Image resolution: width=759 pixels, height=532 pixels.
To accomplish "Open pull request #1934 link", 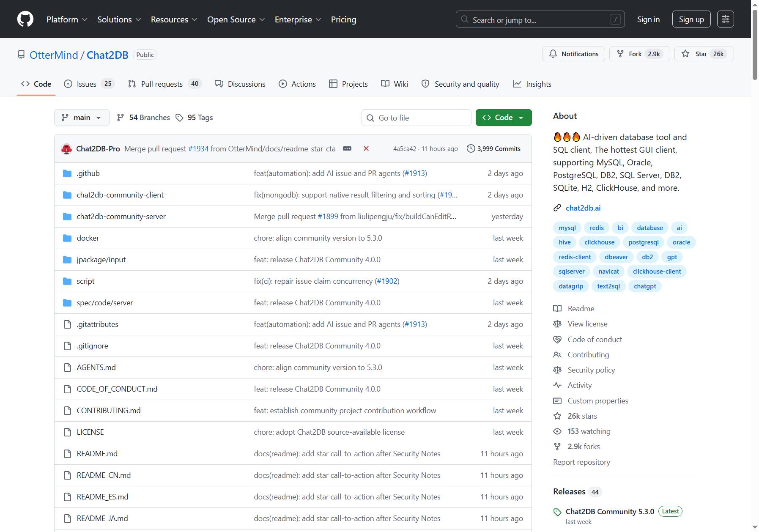I will pyautogui.click(x=198, y=149).
